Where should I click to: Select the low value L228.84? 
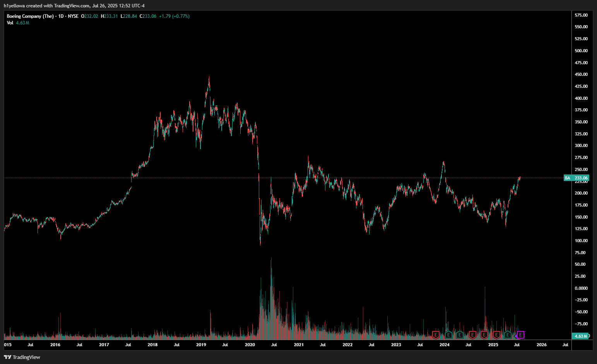click(x=128, y=16)
